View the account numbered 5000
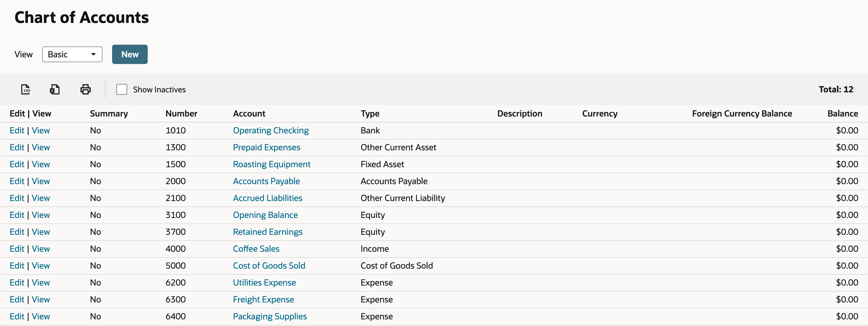Image resolution: width=868 pixels, height=326 pixels. 41,266
